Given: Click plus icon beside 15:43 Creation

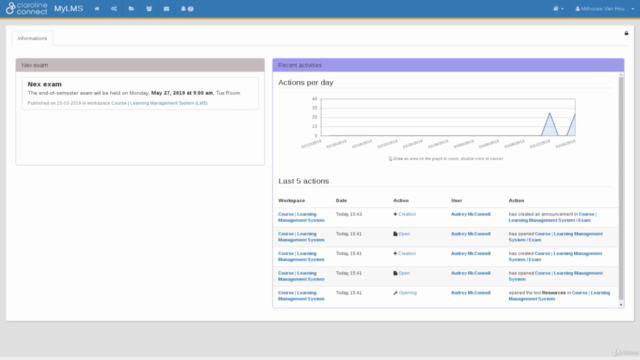Looking at the screenshot, I should pyautogui.click(x=395, y=214).
